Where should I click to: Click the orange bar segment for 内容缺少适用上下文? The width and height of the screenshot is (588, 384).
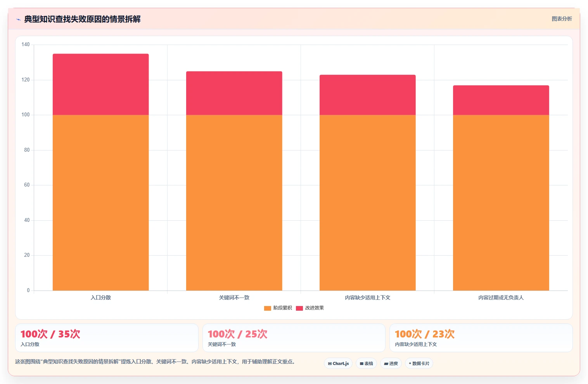coord(368,202)
